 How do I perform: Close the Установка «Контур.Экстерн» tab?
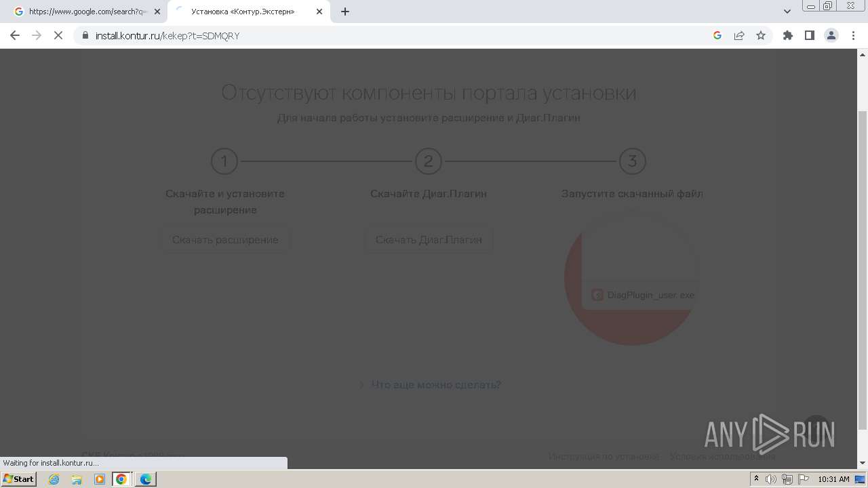319,12
